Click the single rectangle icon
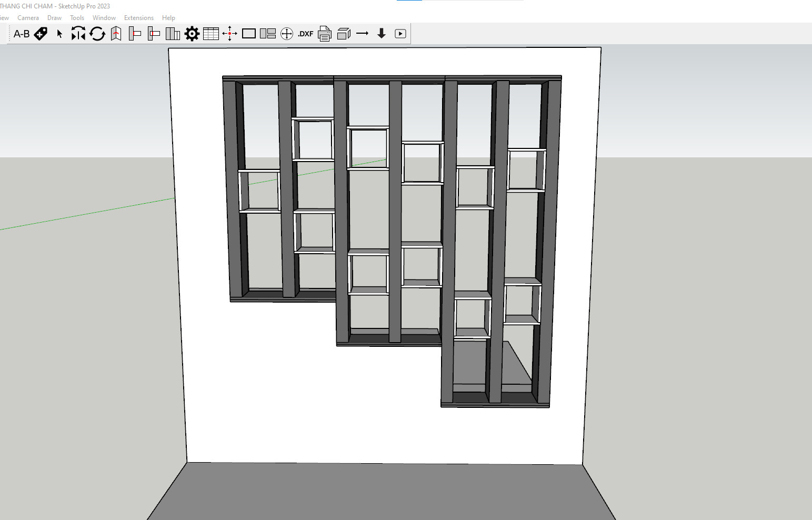 coord(249,34)
